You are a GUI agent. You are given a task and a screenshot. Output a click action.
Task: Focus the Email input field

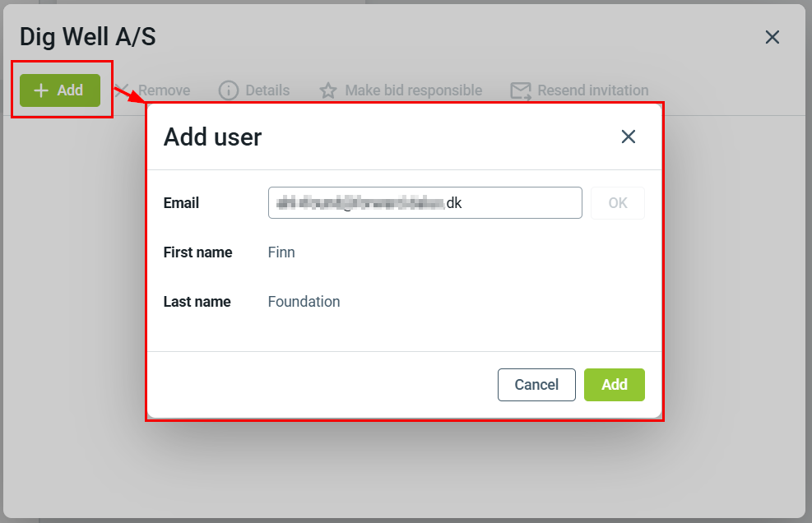point(425,203)
